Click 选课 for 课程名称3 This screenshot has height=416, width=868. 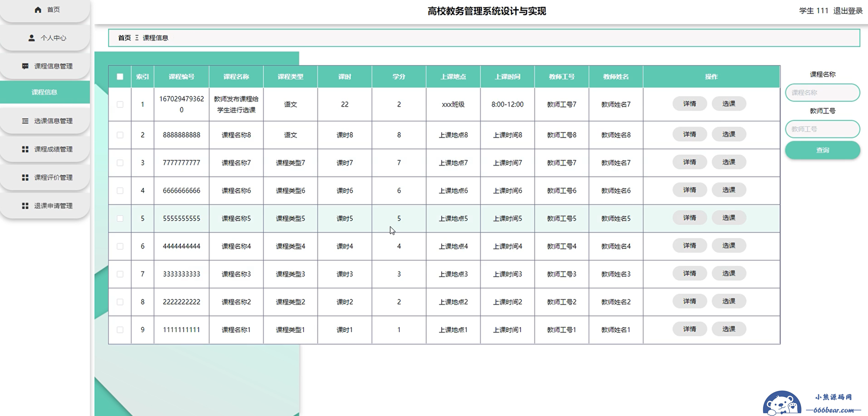(729, 273)
